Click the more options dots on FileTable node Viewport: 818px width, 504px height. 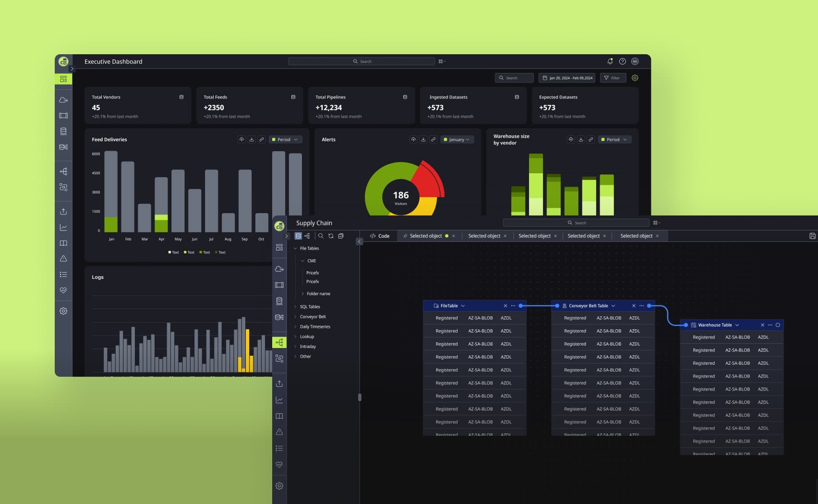tap(513, 306)
